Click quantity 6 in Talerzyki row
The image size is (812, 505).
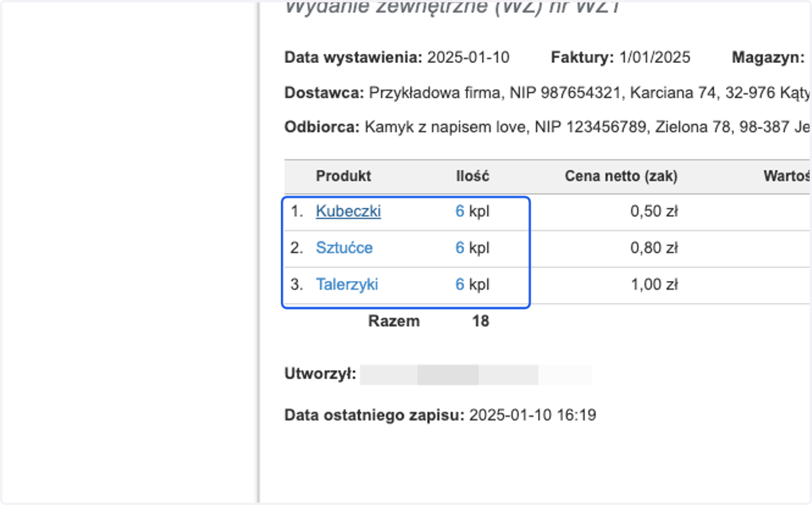pos(459,284)
